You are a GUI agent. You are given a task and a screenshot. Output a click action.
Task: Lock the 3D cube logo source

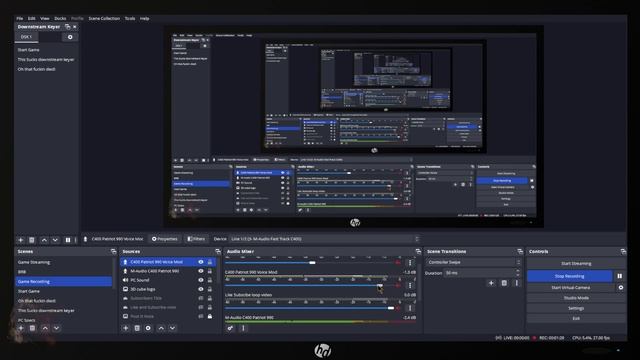210,289
